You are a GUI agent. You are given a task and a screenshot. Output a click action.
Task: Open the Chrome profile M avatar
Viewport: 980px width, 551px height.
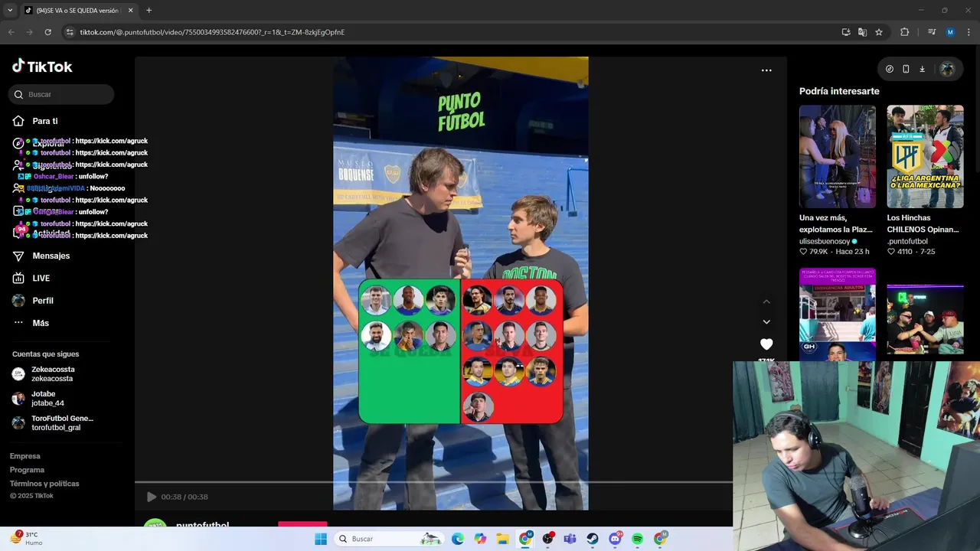click(x=950, y=32)
